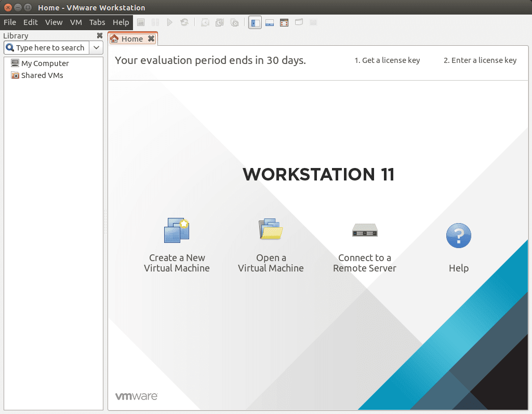Click the Open a Virtual Machine label
532x414 pixels.
(x=271, y=263)
